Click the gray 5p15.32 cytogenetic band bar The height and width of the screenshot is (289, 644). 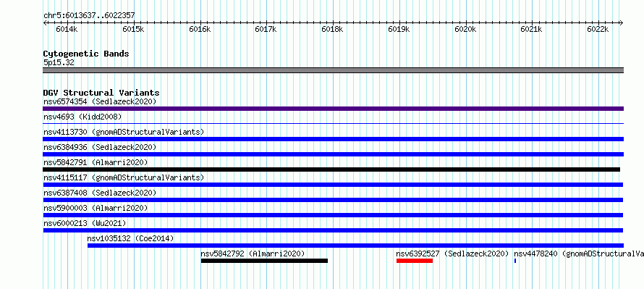click(x=333, y=70)
